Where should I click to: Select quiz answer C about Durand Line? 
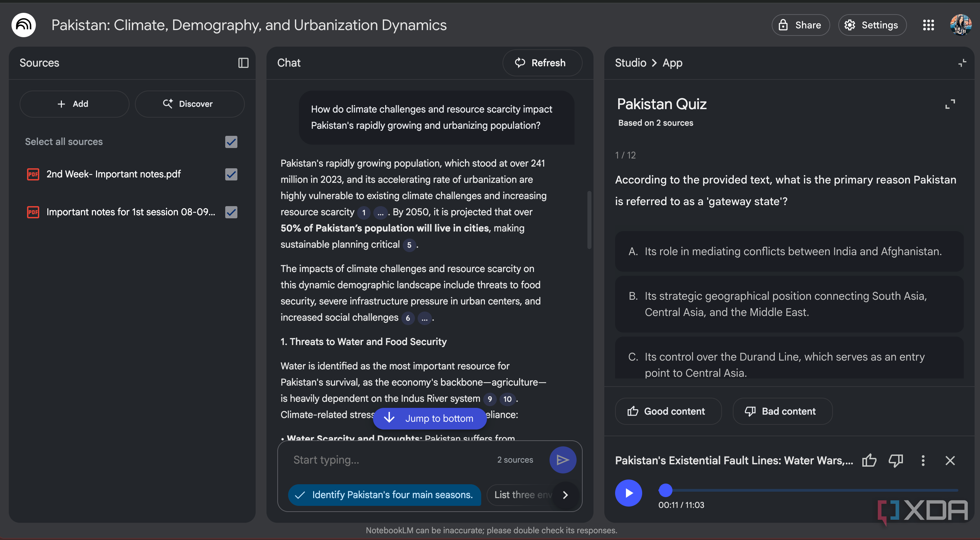789,358
